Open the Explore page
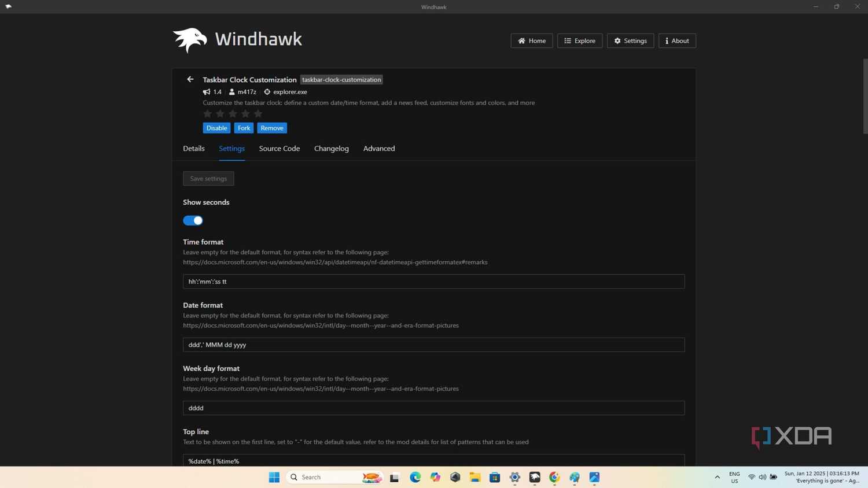This screenshot has height=488, width=868. pyautogui.click(x=579, y=40)
